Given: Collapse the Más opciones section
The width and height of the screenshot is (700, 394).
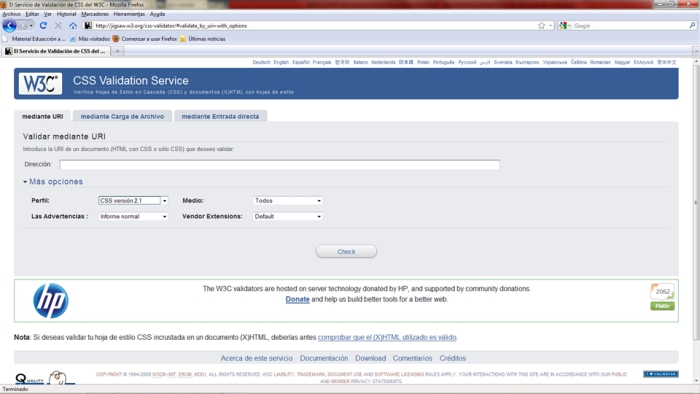Looking at the screenshot, I should click(53, 182).
